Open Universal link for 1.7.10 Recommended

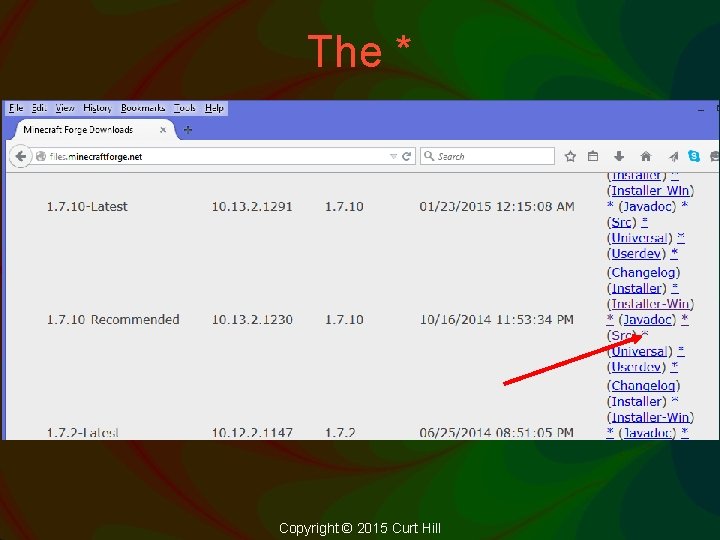coord(639,351)
